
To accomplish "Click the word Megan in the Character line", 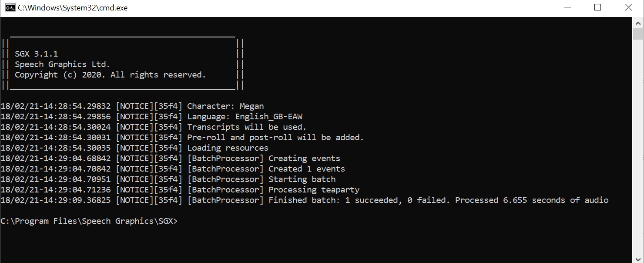I will point(252,106).
